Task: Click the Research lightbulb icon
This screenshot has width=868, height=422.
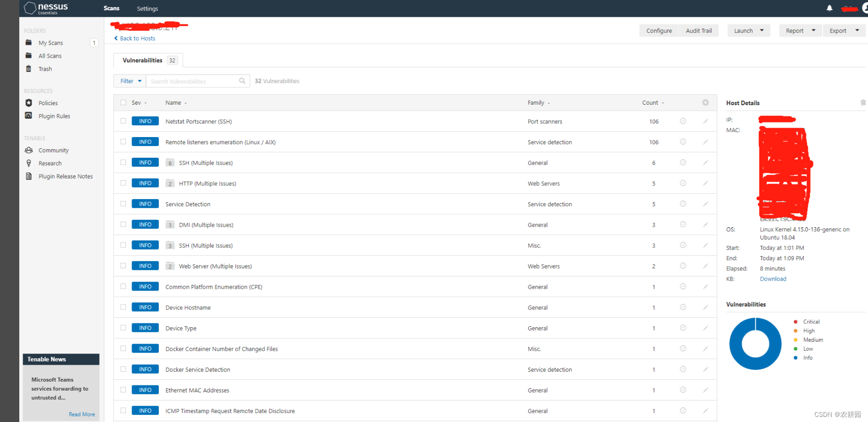Action: click(x=29, y=163)
